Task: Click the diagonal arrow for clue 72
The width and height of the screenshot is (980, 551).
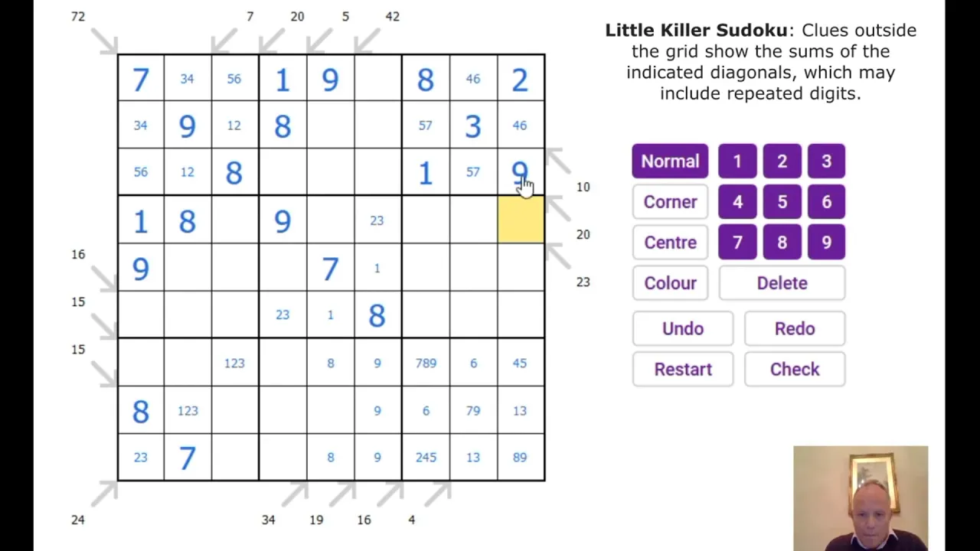Action: pos(103,41)
